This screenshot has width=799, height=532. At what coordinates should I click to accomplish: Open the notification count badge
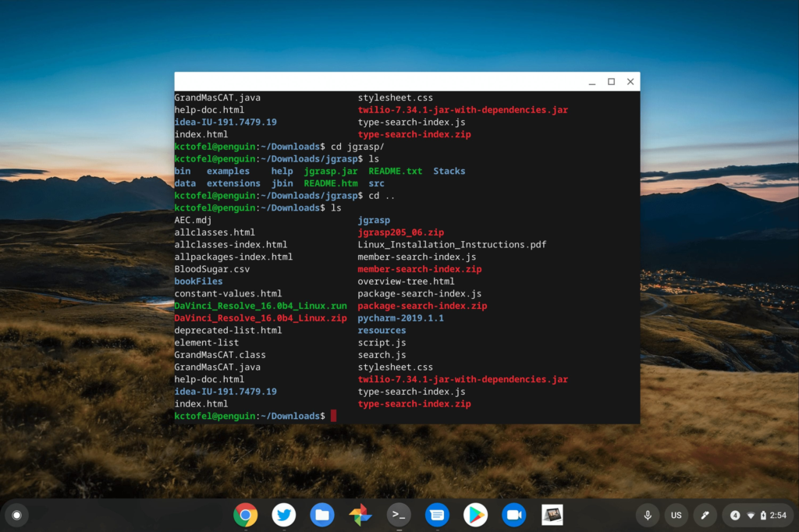735,515
